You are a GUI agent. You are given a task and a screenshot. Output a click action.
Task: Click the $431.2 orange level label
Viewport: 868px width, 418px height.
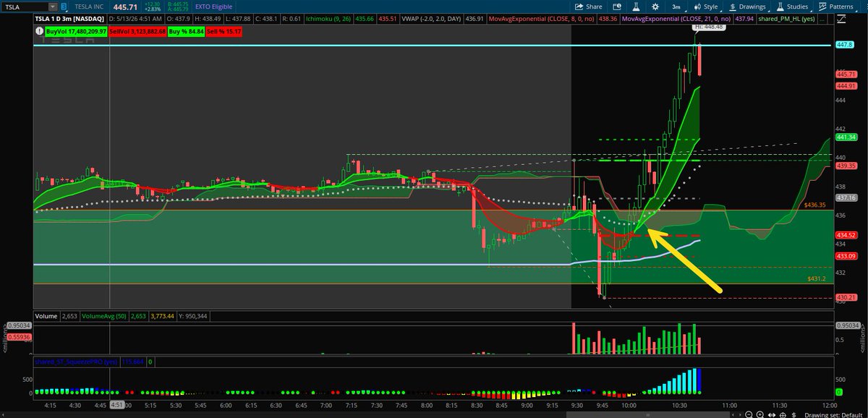tap(816, 278)
